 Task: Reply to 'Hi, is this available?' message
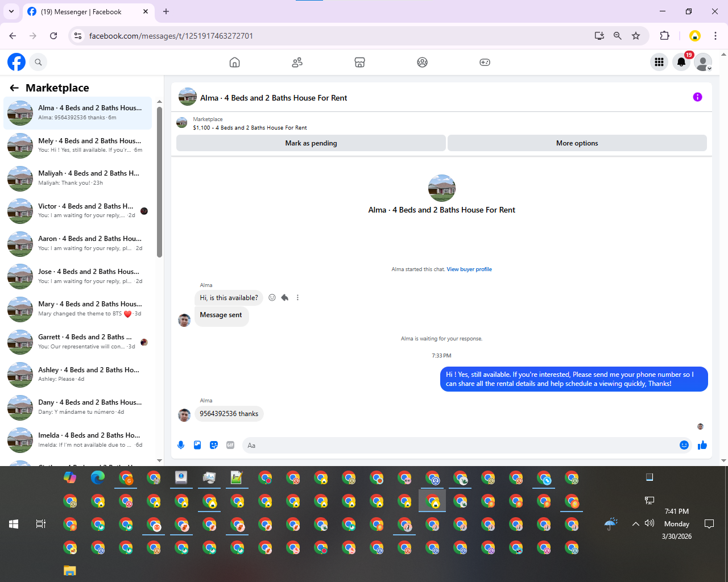point(285,297)
